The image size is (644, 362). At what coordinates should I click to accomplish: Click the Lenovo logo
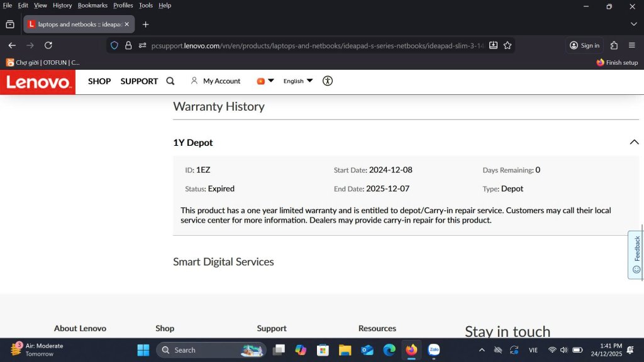pos(38,82)
